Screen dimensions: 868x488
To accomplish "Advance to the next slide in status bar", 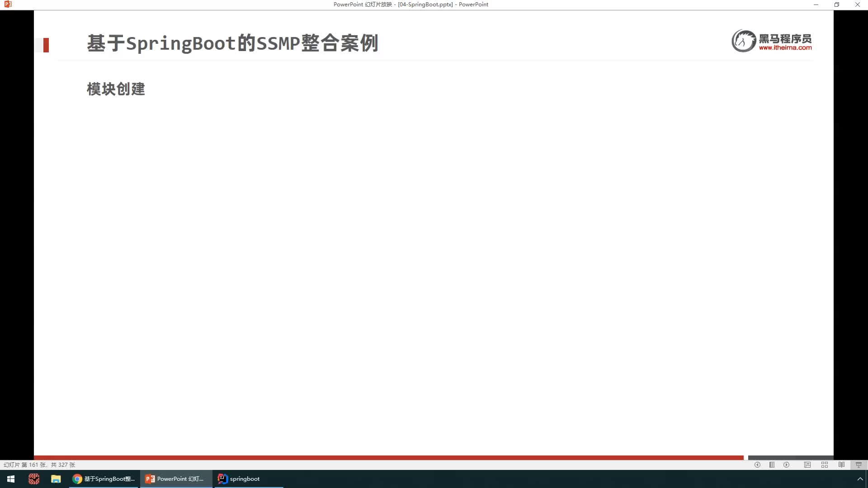I will click(787, 465).
